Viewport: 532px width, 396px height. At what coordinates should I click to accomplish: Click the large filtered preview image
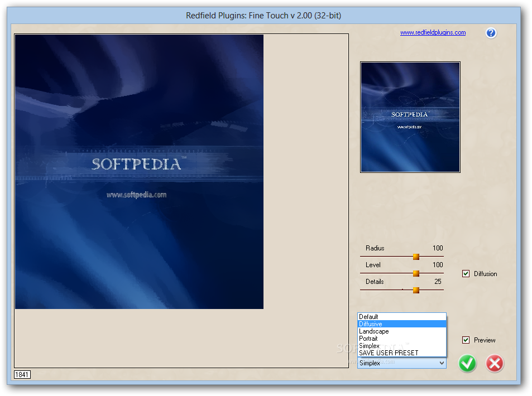pos(139,172)
